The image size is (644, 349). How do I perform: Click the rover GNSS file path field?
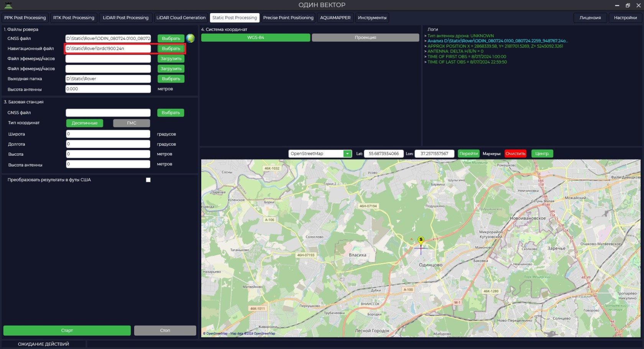[x=108, y=38]
